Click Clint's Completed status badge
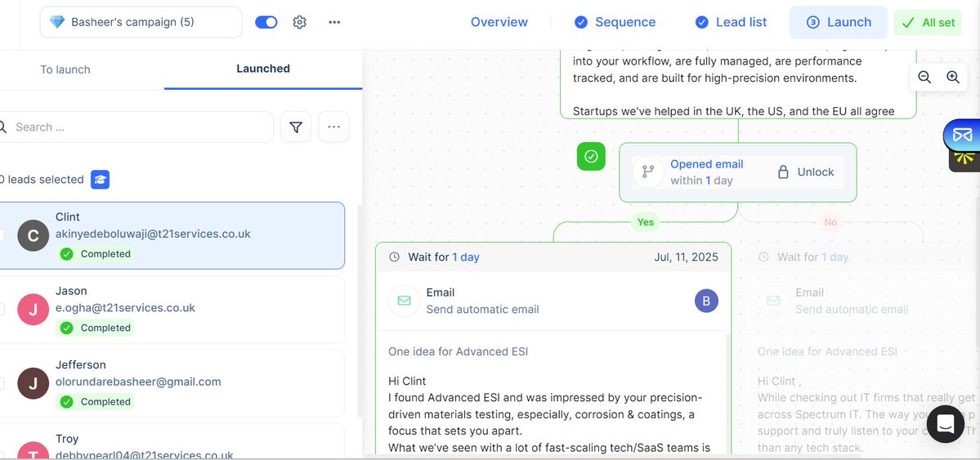The width and height of the screenshot is (980, 460). pyautogui.click(x=95, y=254)
